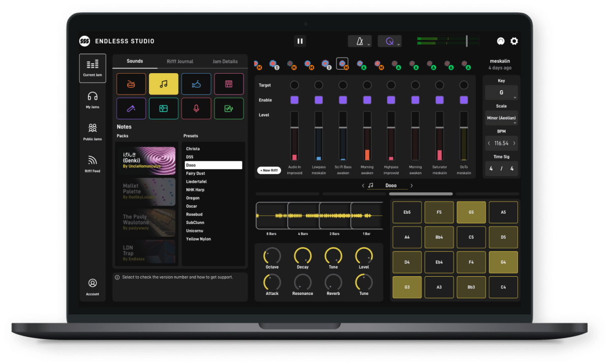Screen dimensions: 610x364
Task: Set Target on the Audio In channel
Action: 294,85
